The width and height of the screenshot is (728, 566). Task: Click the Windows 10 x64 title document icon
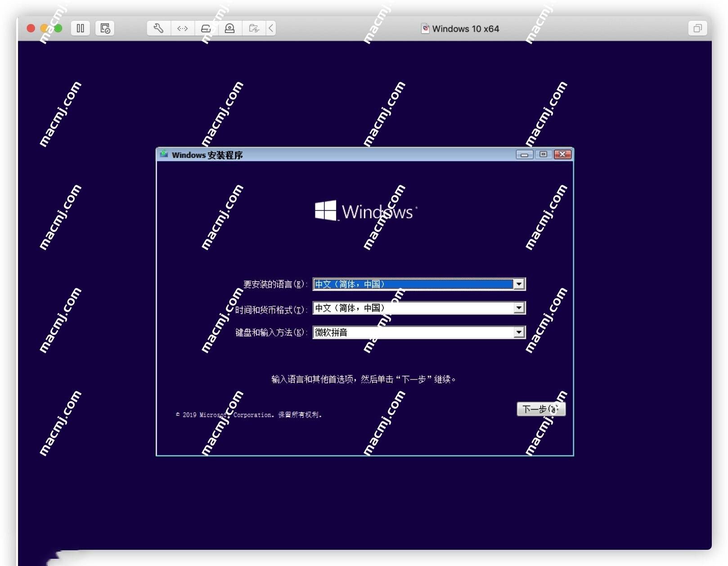[425, 28]
